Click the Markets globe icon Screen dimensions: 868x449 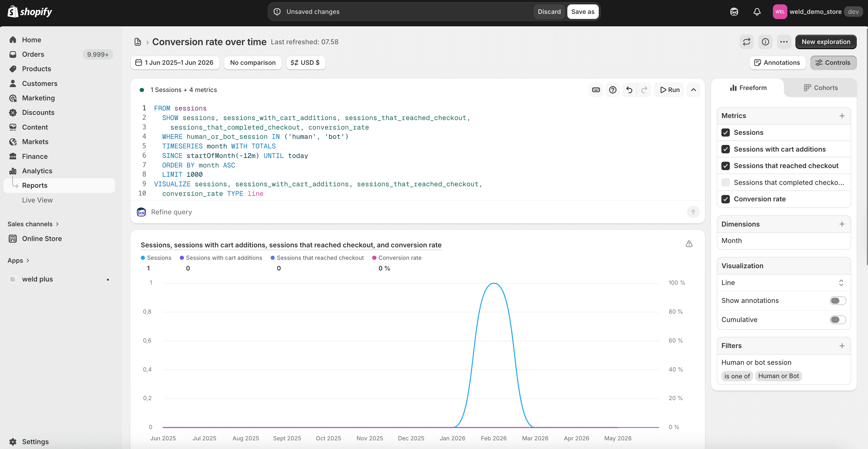point(13,142)
